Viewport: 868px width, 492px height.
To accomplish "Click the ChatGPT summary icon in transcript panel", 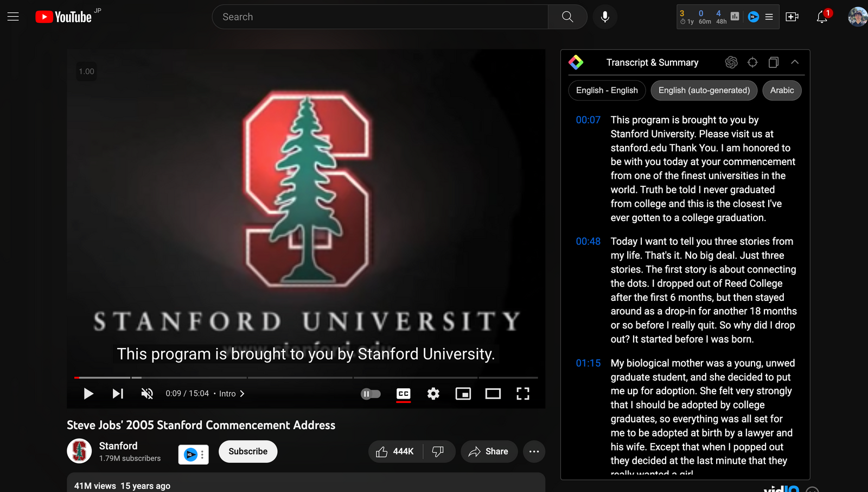I will 731,62.
